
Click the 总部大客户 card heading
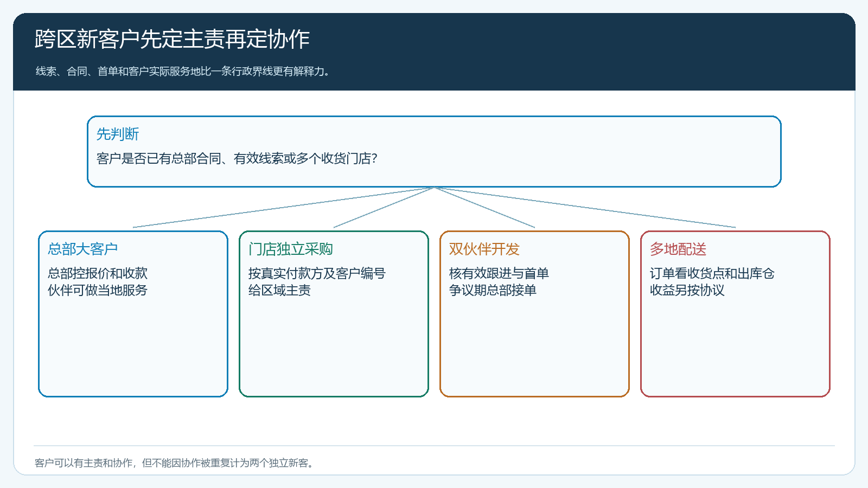click(x=82, y=249)
